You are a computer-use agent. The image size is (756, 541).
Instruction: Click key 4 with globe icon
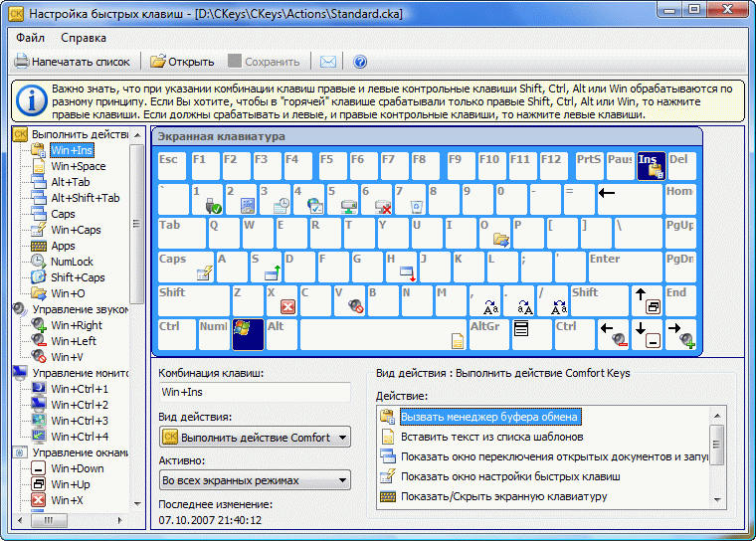[308, 199]
